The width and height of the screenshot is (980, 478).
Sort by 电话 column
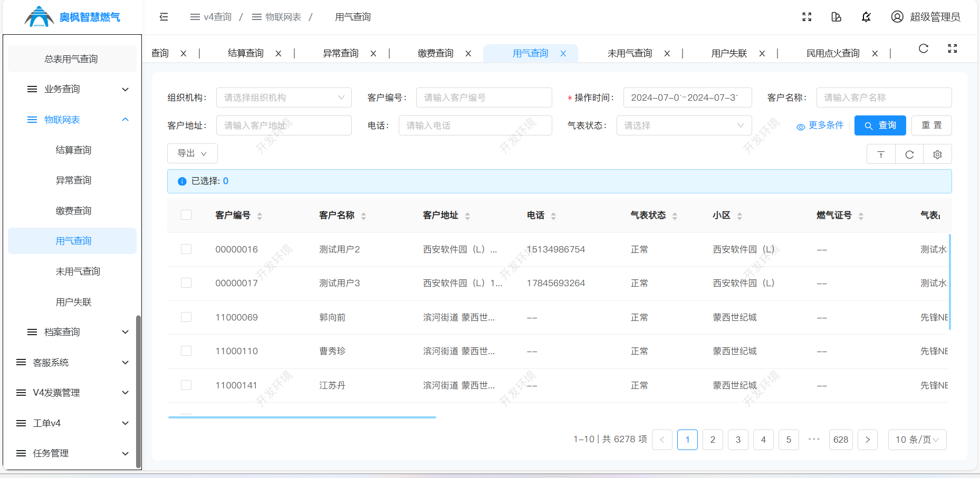(x=553, y=216)
